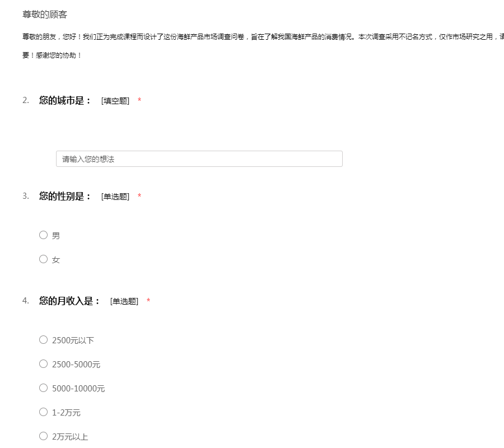
Task: Pick the 5000-10000元 income radio button
Action: (x=44, y=388)
